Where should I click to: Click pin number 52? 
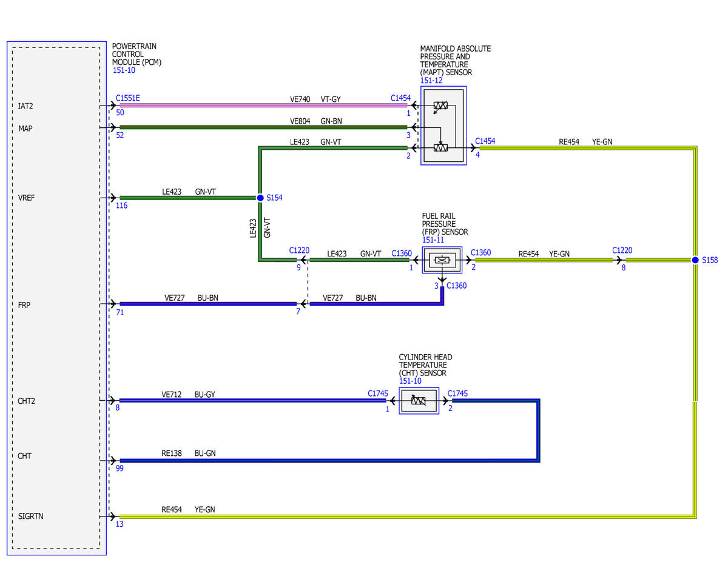point(120,135)
